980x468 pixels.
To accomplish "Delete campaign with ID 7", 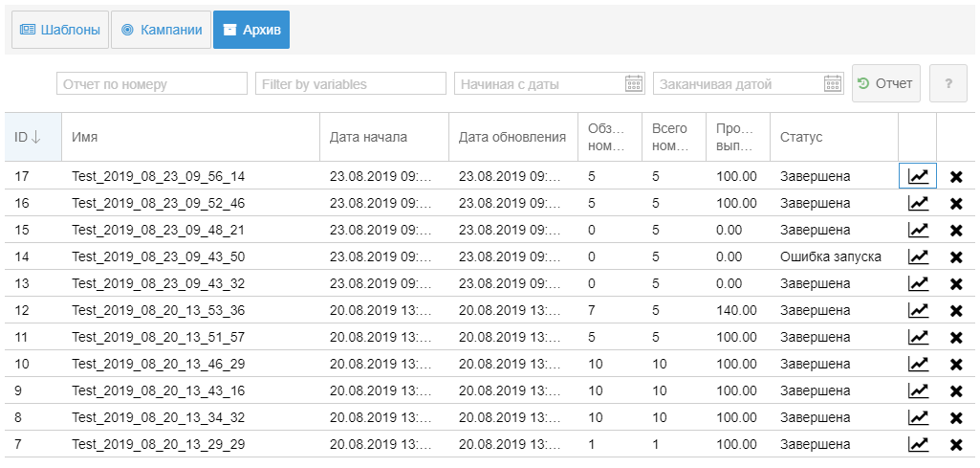I will coord(956,444).
